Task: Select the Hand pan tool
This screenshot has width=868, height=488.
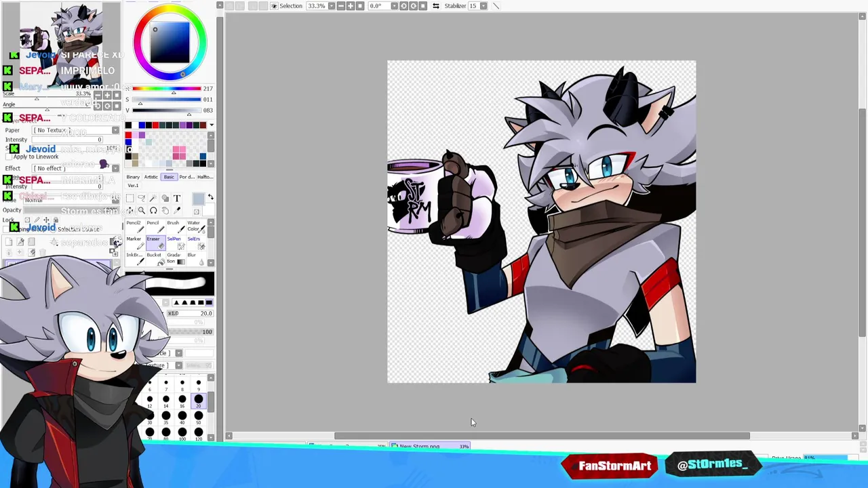Action: (165, 211)
